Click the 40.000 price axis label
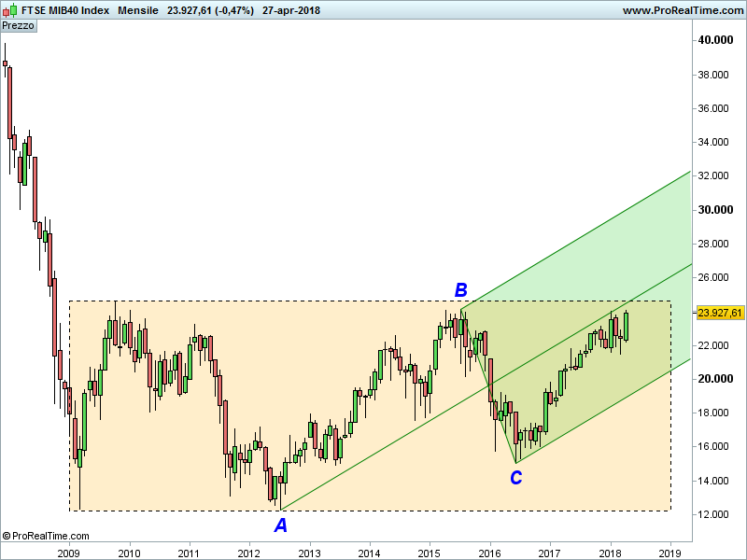The width and height of the screenshot is (747, 560). point(715,40)
